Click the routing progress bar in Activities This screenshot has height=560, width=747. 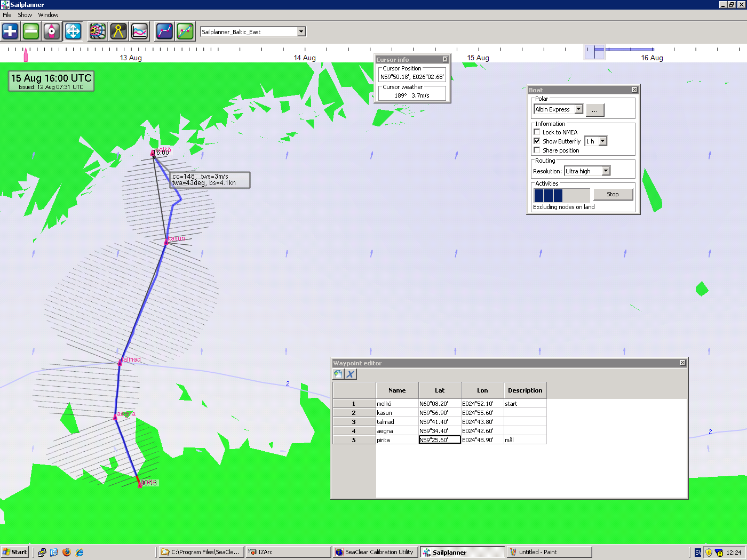562,195
